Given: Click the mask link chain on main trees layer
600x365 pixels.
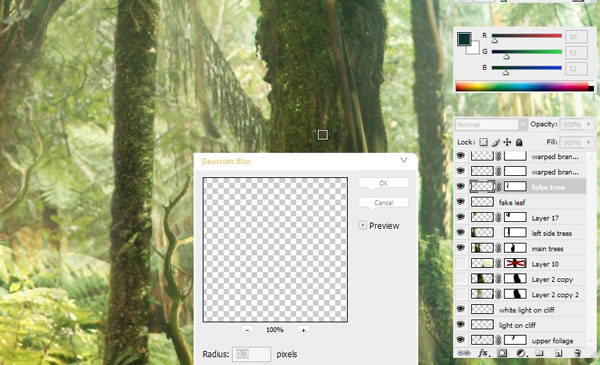Looking at the screenshot, I should pyautogui.click(x=498, y=248).
